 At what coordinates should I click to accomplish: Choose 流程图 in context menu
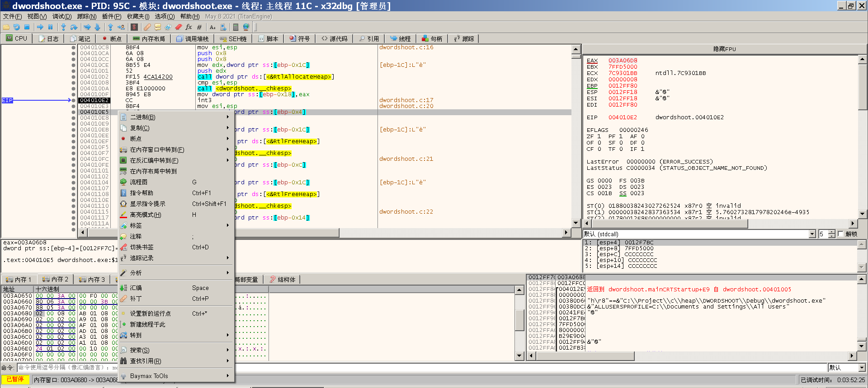[176, 182]
